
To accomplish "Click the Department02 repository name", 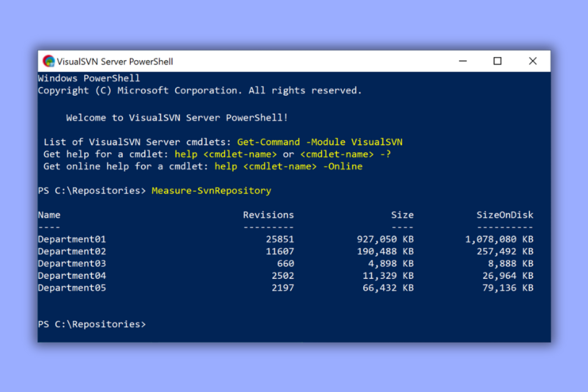I will tap(72, 251).
